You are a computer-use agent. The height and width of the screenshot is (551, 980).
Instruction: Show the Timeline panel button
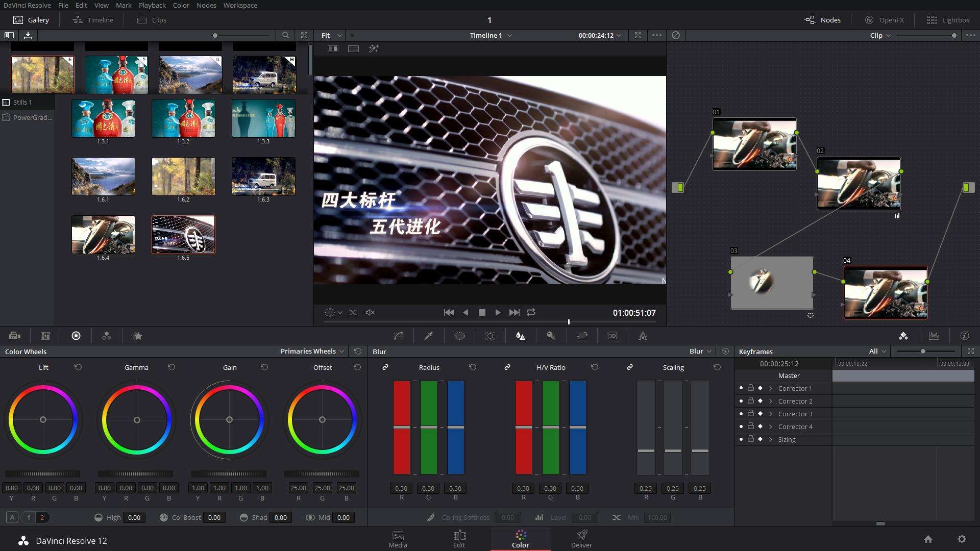click(93, 20)
